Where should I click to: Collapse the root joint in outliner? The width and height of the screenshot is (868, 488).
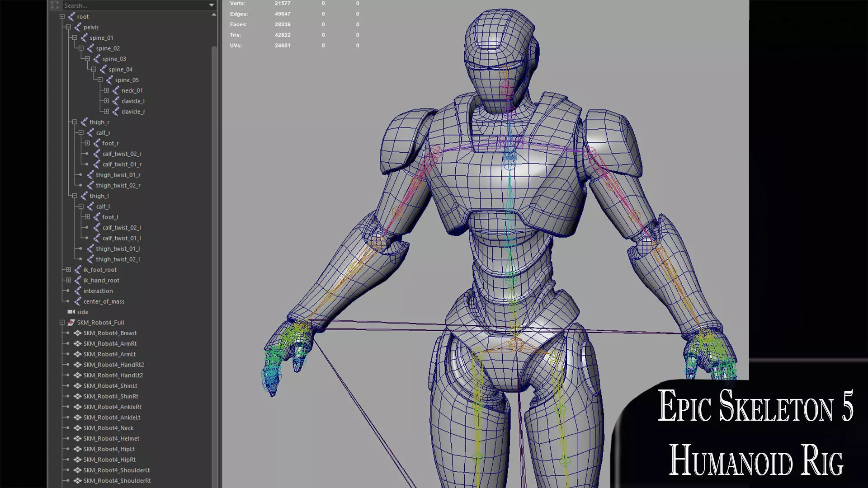62,17
